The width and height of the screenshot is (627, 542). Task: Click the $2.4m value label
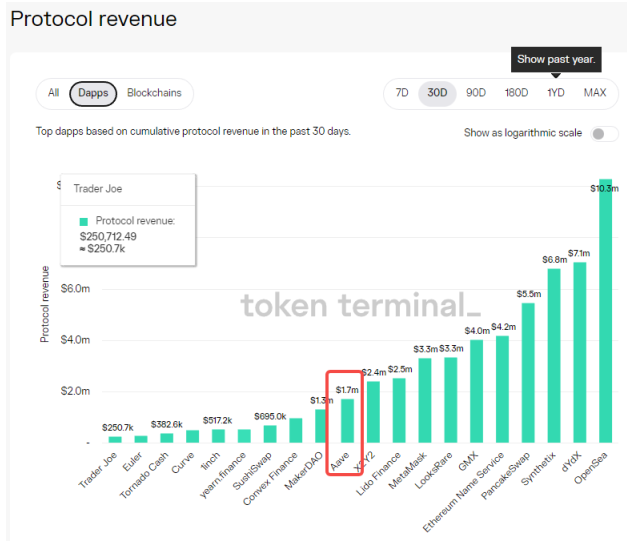coord(374,372)
